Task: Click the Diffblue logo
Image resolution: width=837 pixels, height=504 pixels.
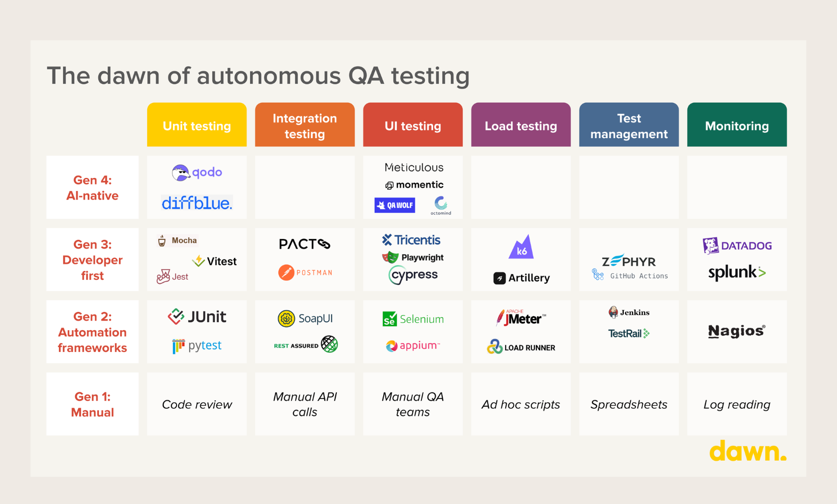Action: tap(197, 203)
